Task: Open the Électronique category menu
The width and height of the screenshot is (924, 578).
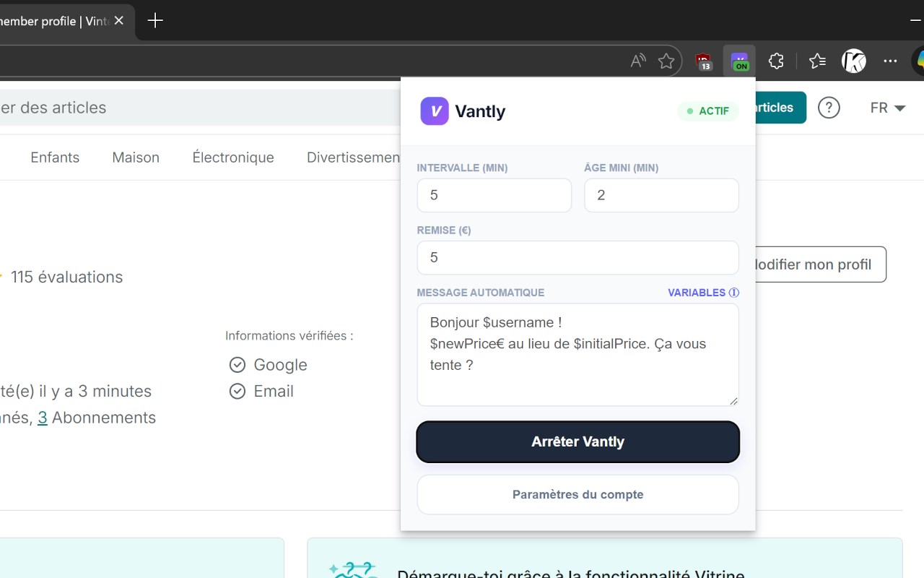Action: tap(233, 158)
